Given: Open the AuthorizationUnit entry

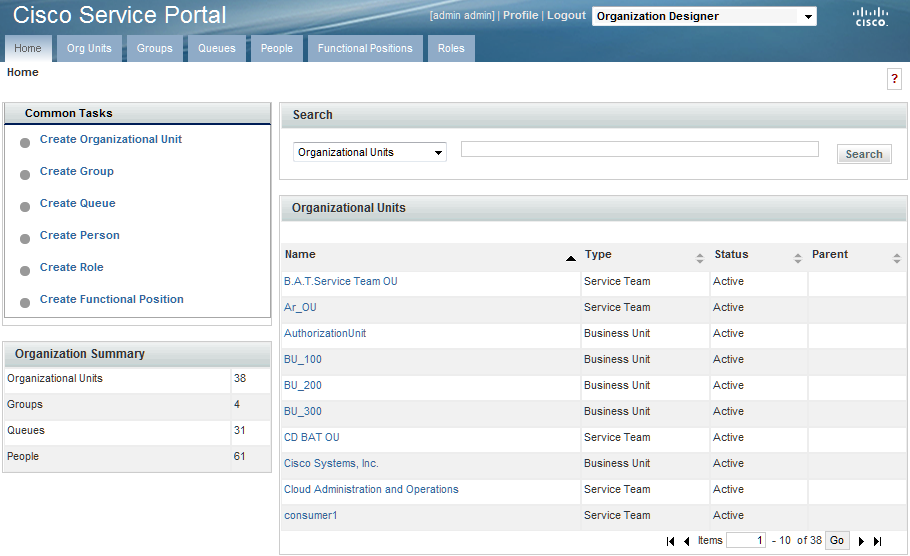Looking at the screenshot, I should pyautogui.click(x=325, y=333).
